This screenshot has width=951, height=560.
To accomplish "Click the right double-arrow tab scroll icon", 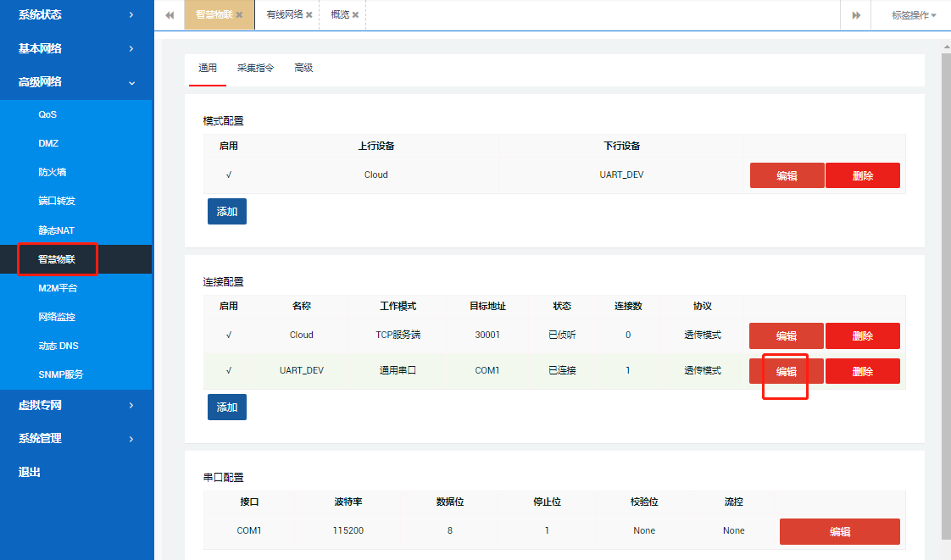I will point(856,14).
